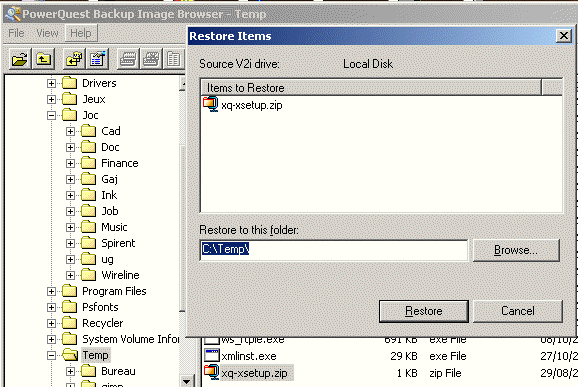
Task: Select the Gaj folder in tree
Action: click(x=109, y=179)
